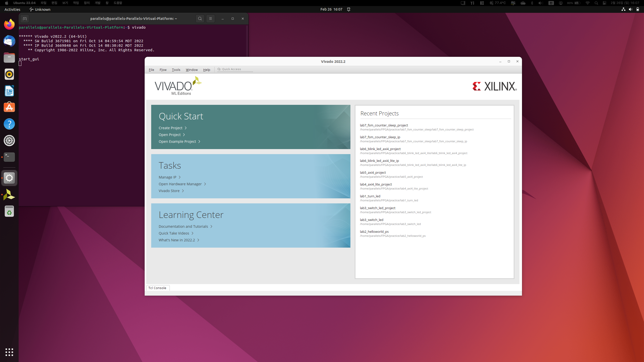
Task: Open the Mac menu bar 파일 menu
Action: [x=44, y=3]
